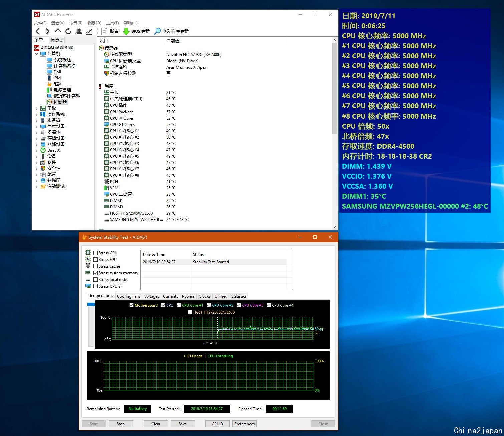Toggle the CPU Core #1 graph checkbox

(179, 305)
